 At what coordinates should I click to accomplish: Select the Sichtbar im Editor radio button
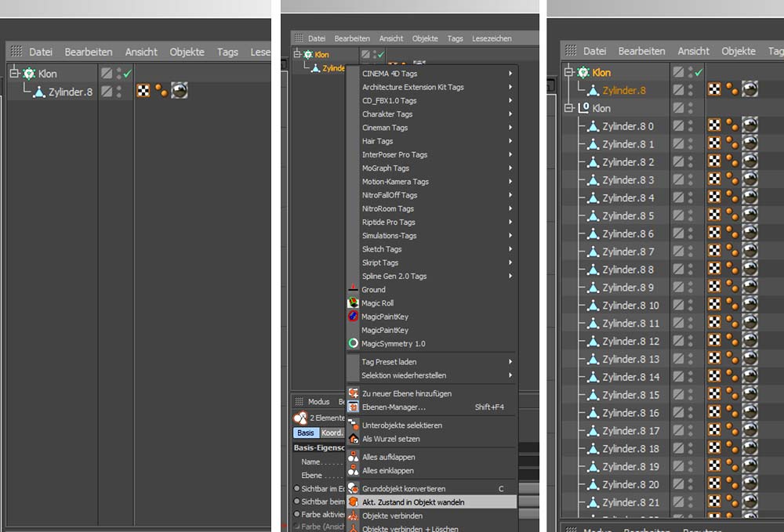[x=297, y=489]
